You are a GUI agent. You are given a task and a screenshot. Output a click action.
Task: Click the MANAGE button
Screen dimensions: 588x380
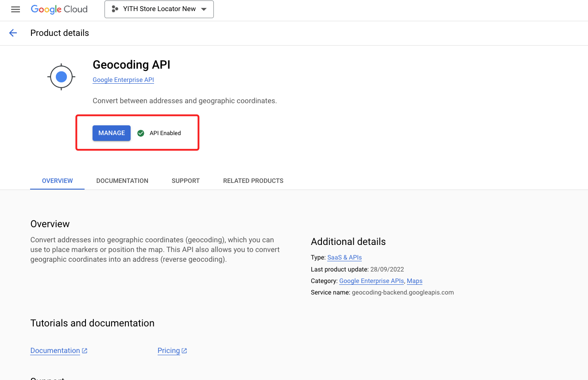point(112,133)
